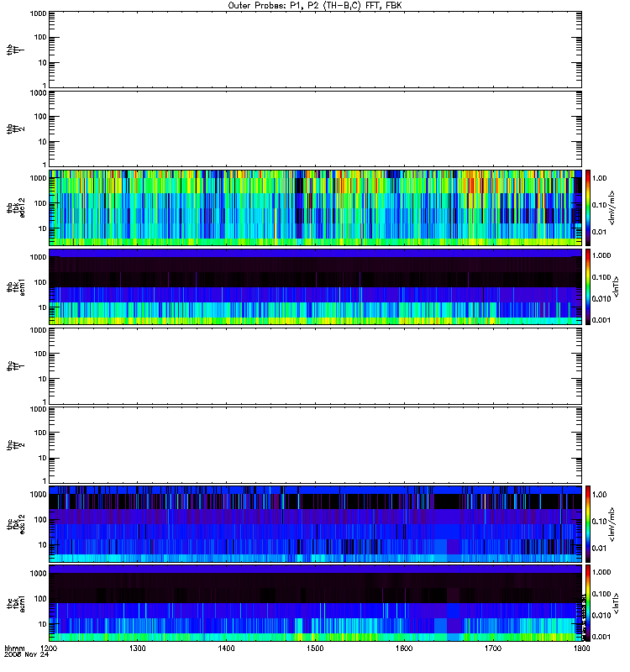Click the '1700' time axis label
The height and width of the screenshot is (672, 630).
coord(493,648)
